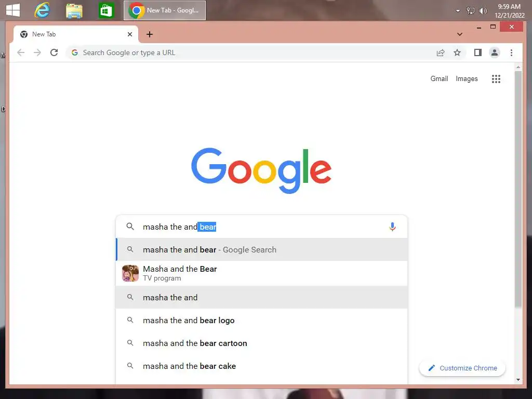Click the Masha and the Bear thumbnail
532x399 pixels.
point(130,273)
